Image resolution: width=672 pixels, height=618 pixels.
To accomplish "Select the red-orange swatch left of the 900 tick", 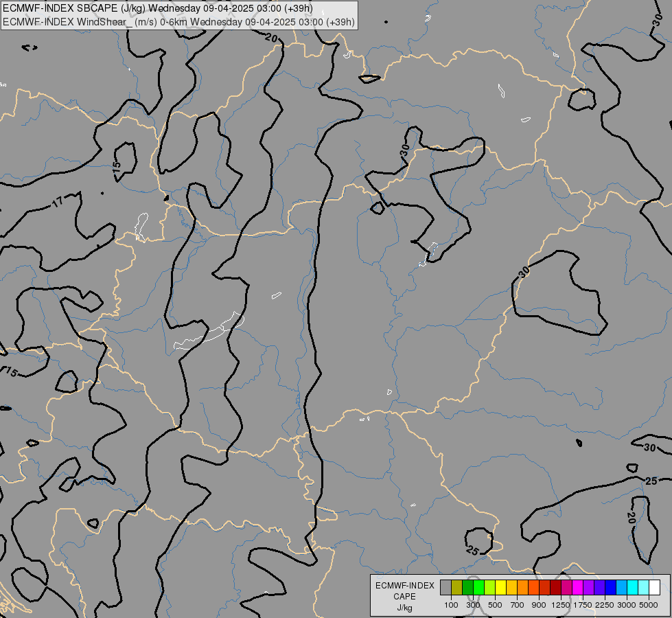I will pyautogui.click(x=533, y=588).
